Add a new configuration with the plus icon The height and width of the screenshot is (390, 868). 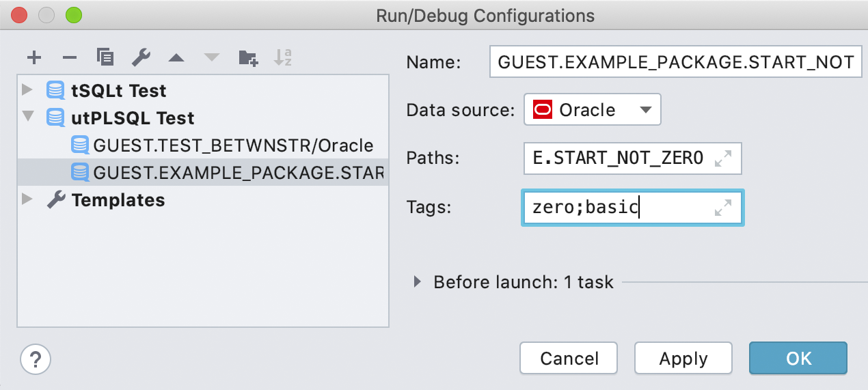34,58
